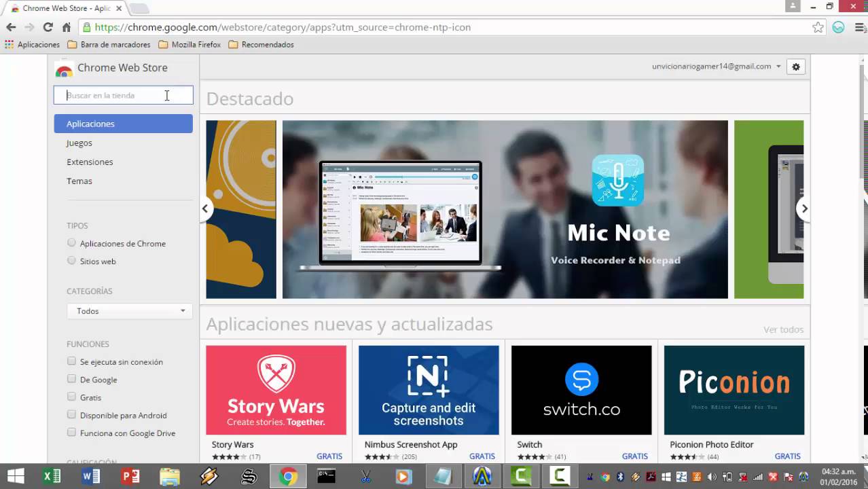Open the Mozilla Firefox bookmark folder
The image size is (868, 489).
point(189,45)
